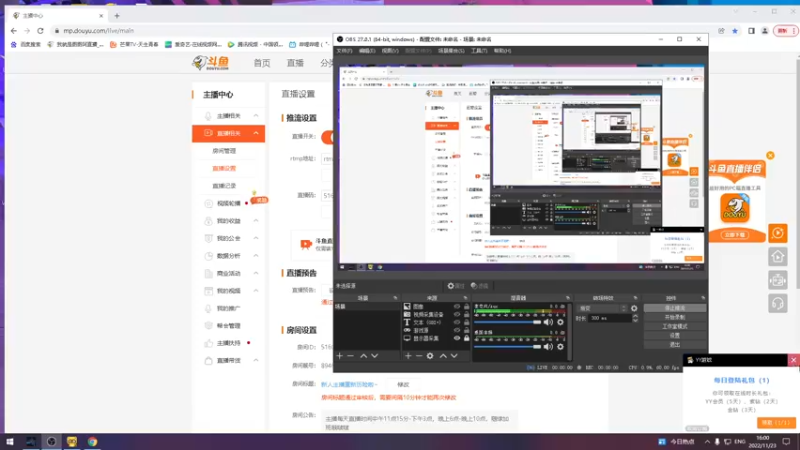Image resolution: width=800 pixels, height=450 pixels.
Task: Open the home icon on right sidebar
Action: [x=778, y=257]
